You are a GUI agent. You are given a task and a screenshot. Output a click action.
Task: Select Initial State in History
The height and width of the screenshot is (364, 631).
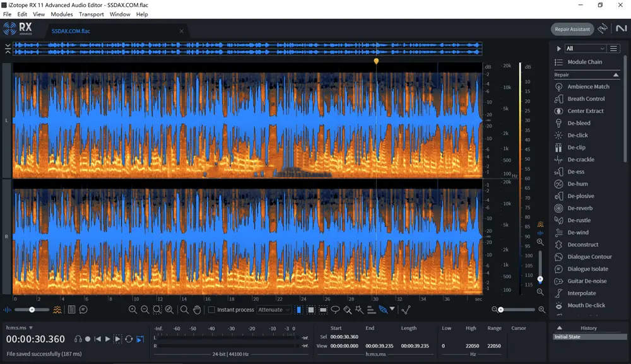pyautogui.click(x=590, y=337)
